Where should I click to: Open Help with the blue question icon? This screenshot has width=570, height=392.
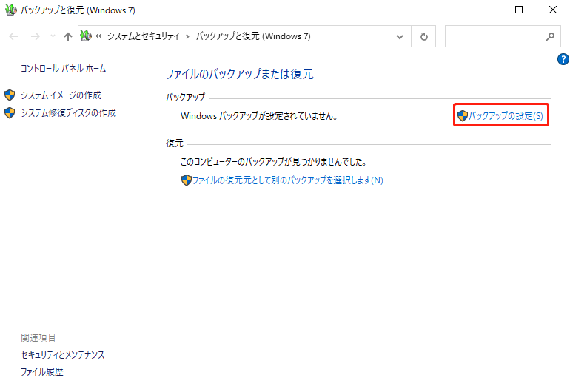(x=563, y=59)
